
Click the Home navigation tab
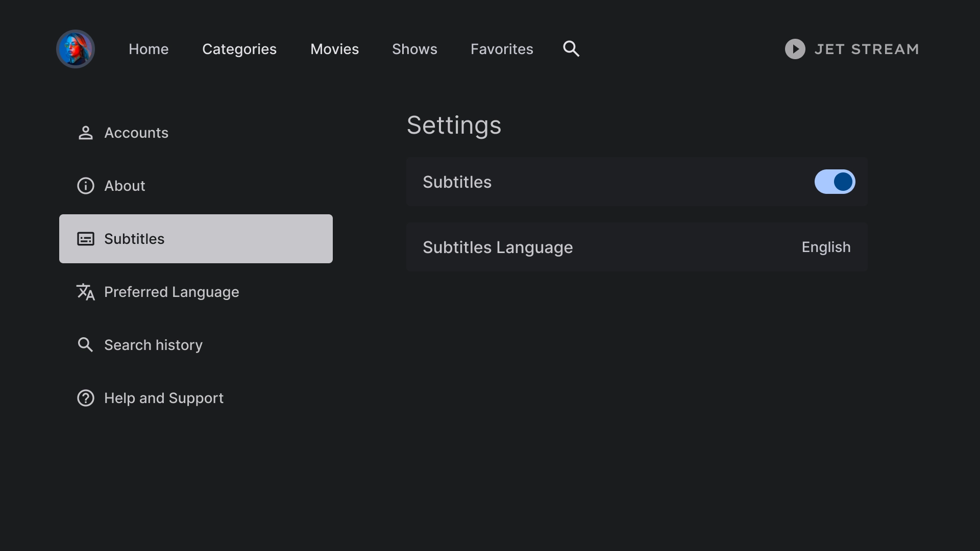click(149, 48)
